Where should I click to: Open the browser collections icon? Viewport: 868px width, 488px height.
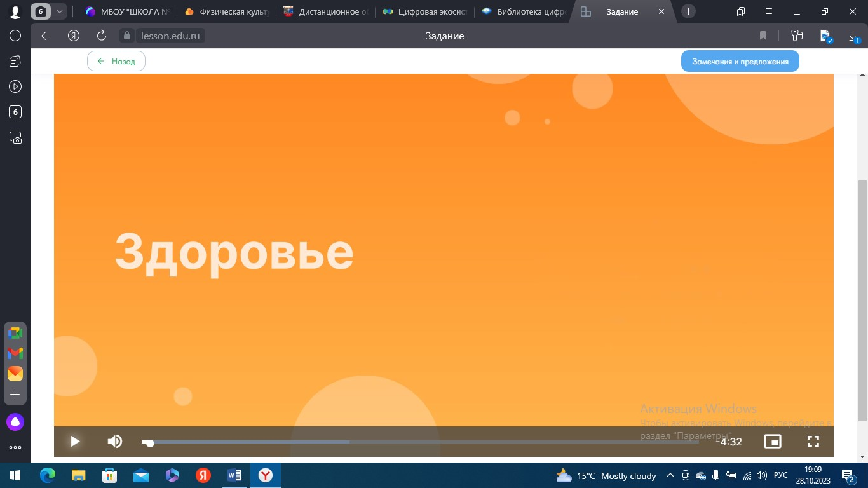tap(797, 36)
